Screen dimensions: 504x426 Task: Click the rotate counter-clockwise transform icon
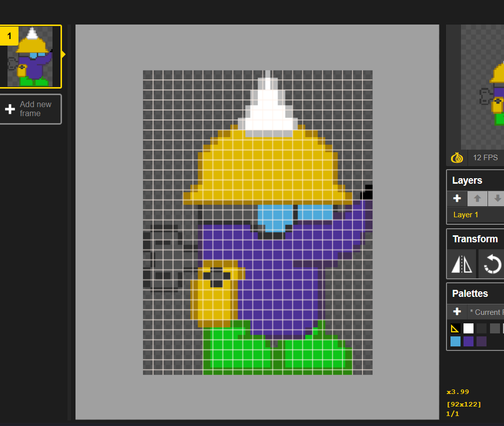(492, 264)
